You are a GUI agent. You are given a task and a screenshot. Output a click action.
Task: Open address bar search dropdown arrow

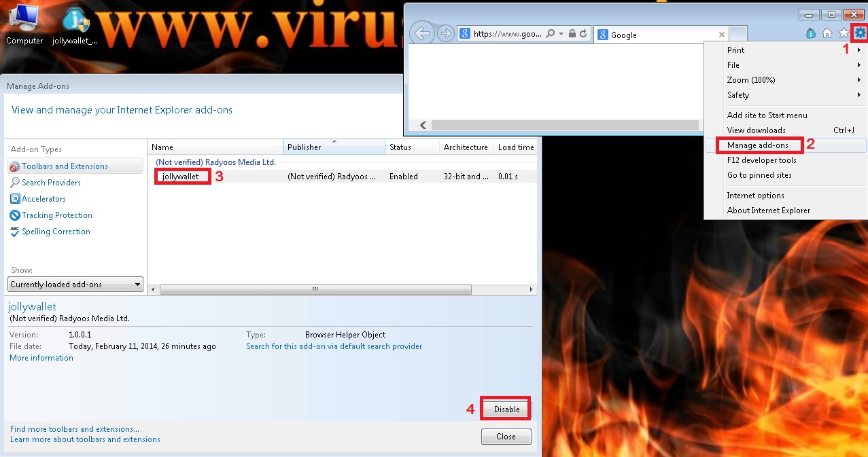click(x=561, y=33)
